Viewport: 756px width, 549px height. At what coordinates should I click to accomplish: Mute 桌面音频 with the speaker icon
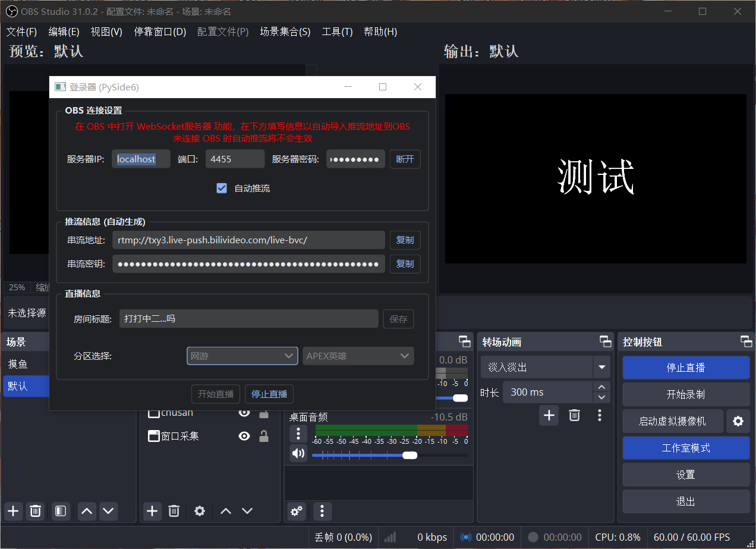tap(298, 453)
